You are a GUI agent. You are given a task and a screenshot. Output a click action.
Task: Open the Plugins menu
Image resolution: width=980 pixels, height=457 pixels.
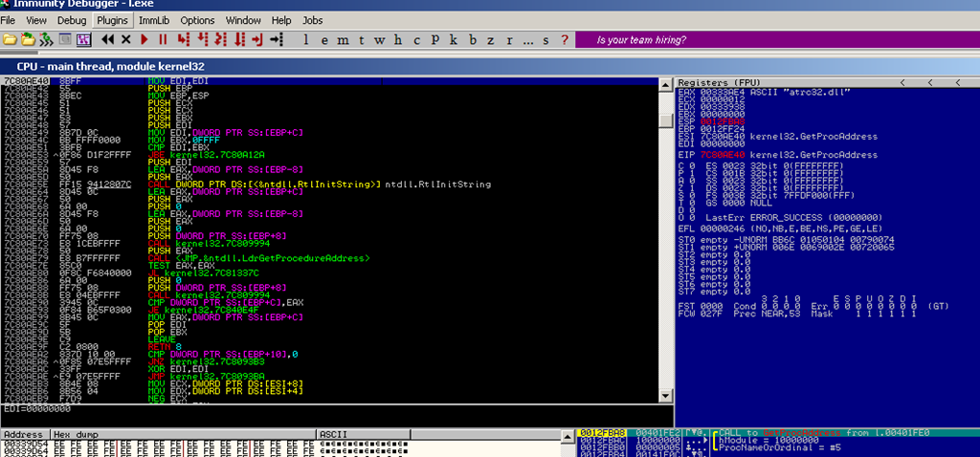tap(113, 19)
